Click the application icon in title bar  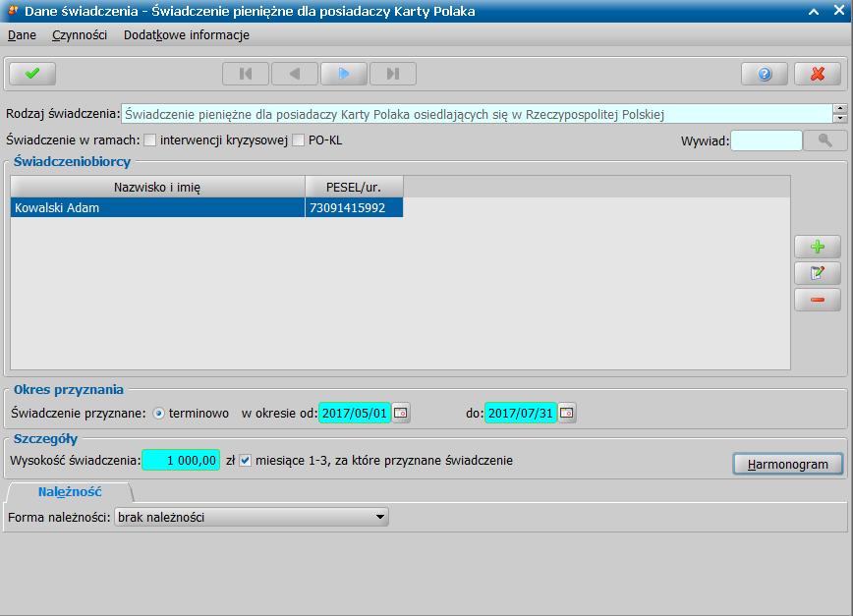(13, 11)
